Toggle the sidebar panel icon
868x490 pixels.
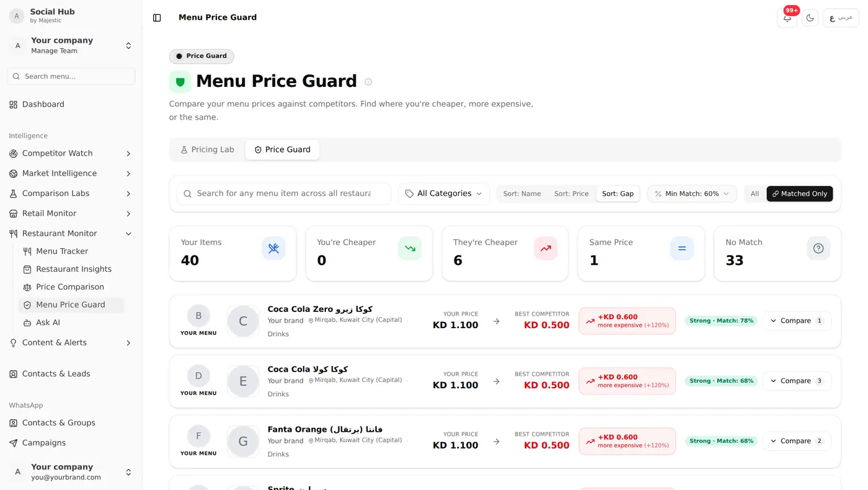tap(157, 18)
